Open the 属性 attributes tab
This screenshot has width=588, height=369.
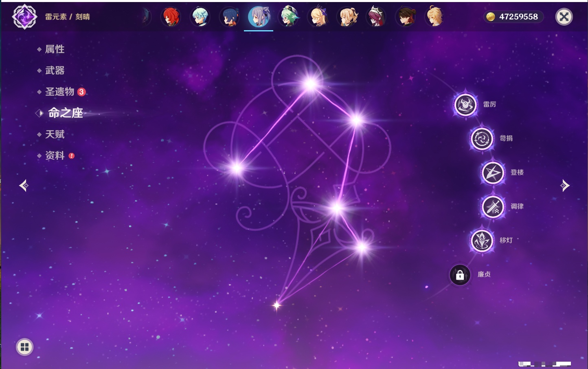point(55,49)
